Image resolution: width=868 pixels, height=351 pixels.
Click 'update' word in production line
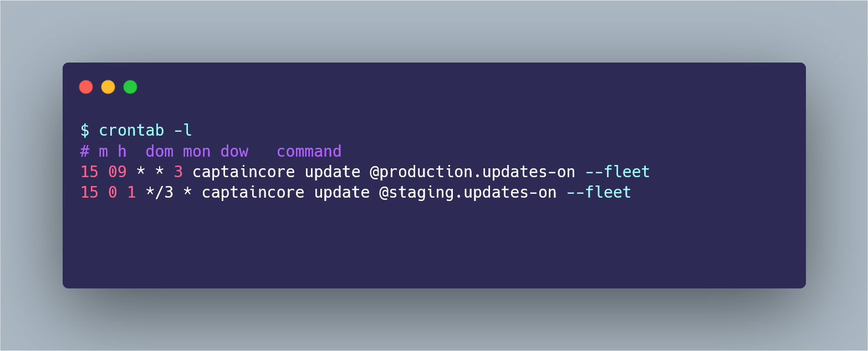pos(333,172)
